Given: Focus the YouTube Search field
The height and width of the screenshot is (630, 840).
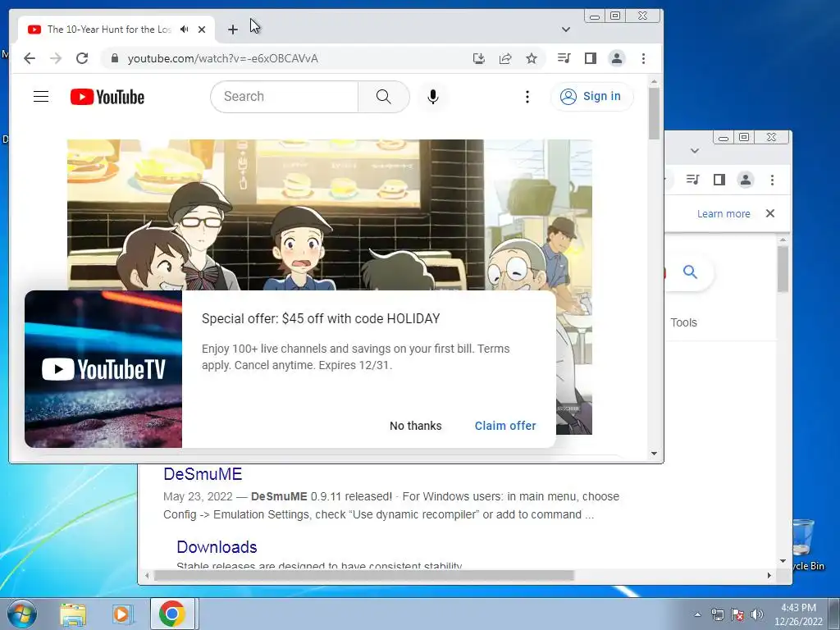Looking at the screenshot, I should [x=284, y=97].
